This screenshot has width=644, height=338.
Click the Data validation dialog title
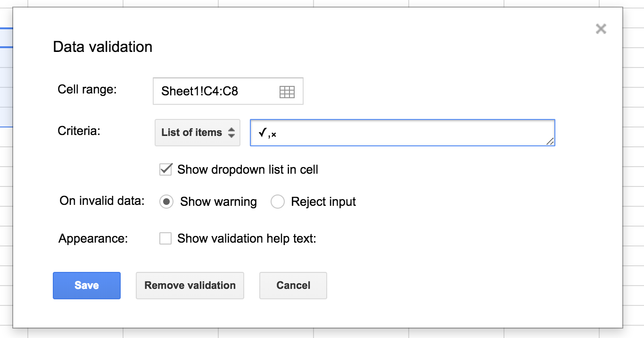(103, 47)
